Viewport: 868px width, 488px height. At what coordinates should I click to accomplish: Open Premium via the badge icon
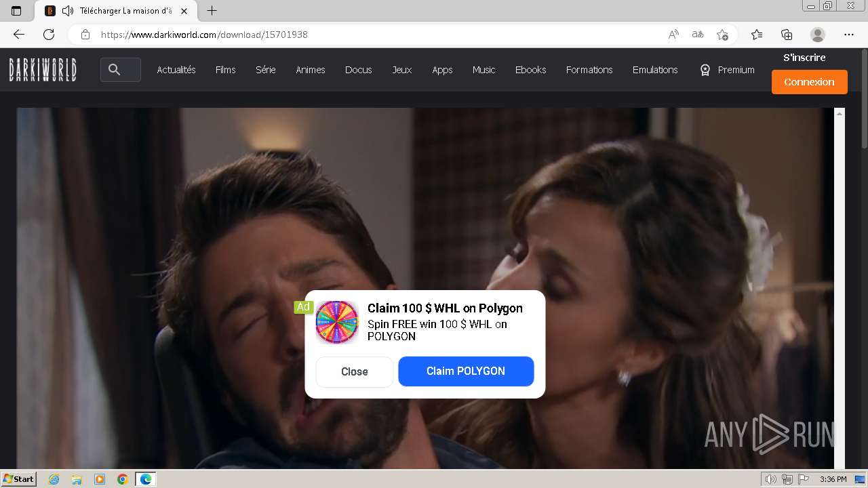[x=705, y=70]
